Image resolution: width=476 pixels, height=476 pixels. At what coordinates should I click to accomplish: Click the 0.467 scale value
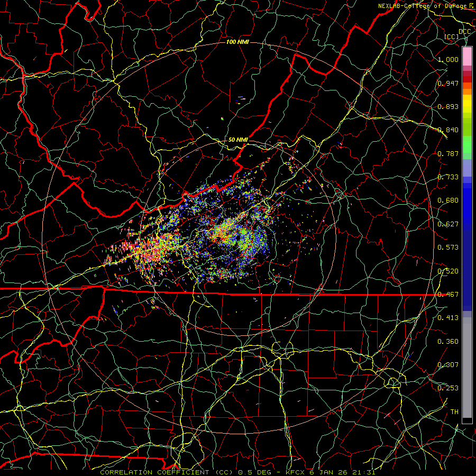pos(448,295)
